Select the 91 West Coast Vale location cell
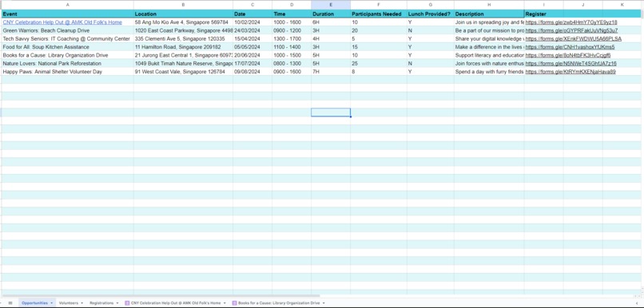Image resolution: width=644 pixels, height=308 pixels. [x=183, y=72]
